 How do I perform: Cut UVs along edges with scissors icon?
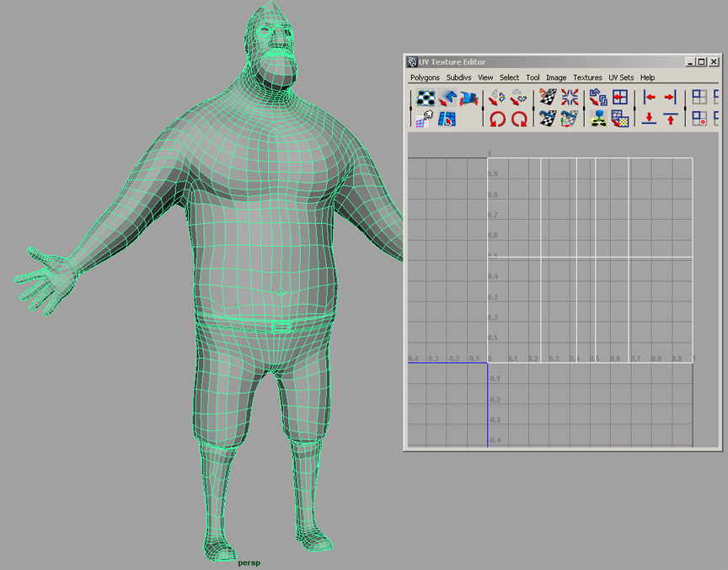(x=548, y=98)
